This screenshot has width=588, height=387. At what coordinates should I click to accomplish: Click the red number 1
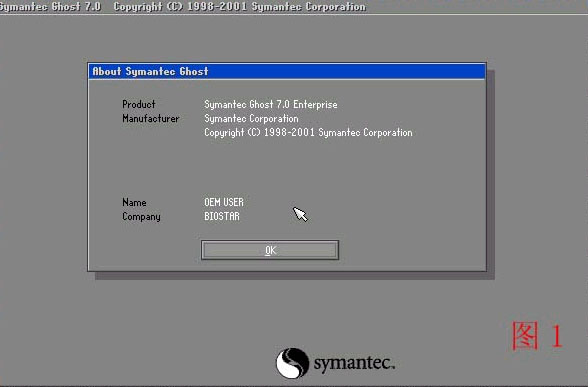click(x=557, y=336)
